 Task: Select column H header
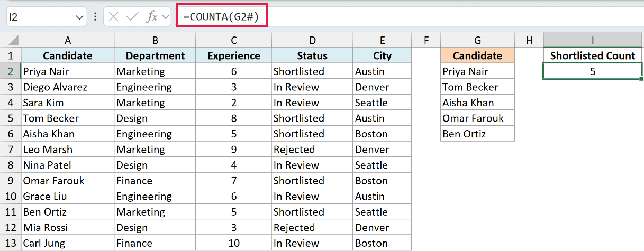tap(529, 40)
